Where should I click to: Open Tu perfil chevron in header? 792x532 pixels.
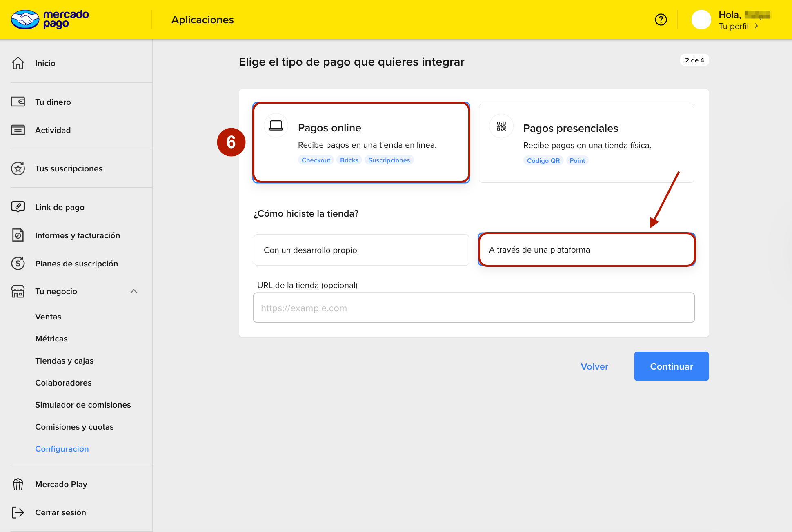pyautogui.click(x=756, y=26)
